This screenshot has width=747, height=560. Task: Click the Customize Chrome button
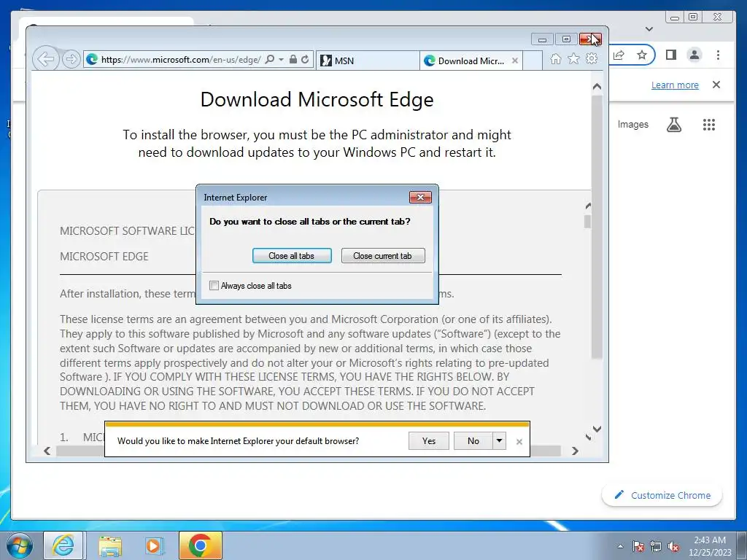tap(662, 495)
